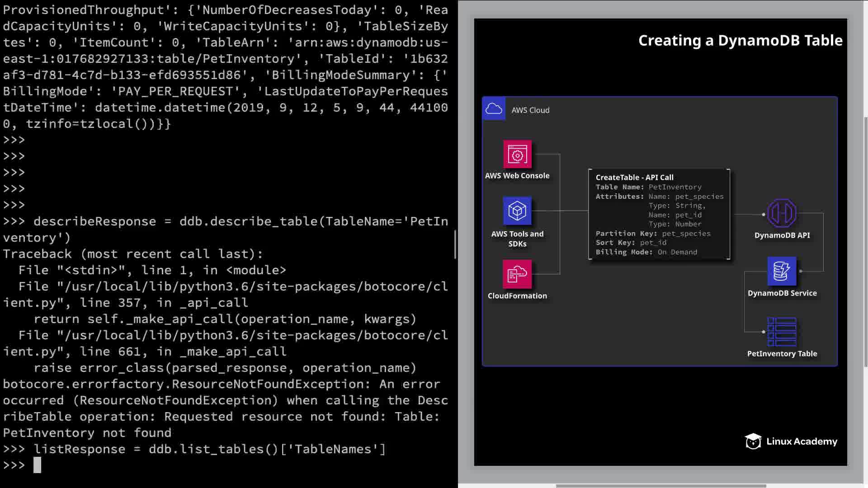Image resolution: width=868 pixels, height=488 pixels.
Task: Click the PetInventory Table icon
Action: coord(782,332)
